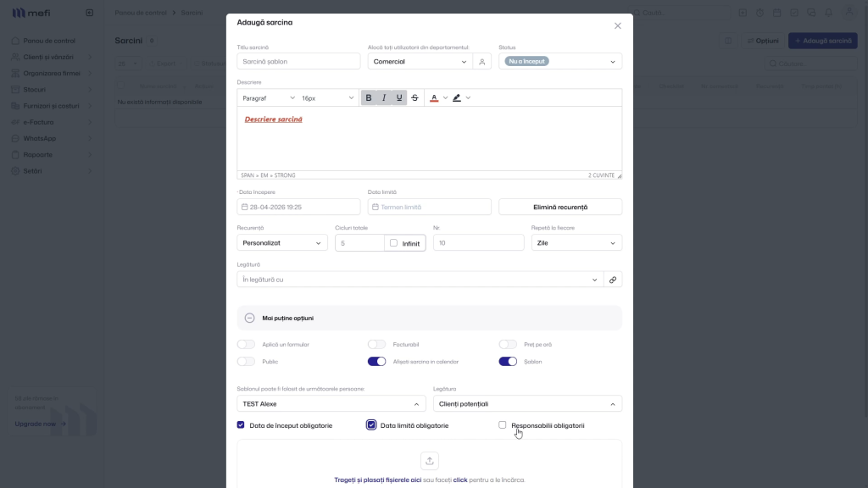868x488 pixels.
Task: Collapse options with minus circle icon
Action: [250, 319]
